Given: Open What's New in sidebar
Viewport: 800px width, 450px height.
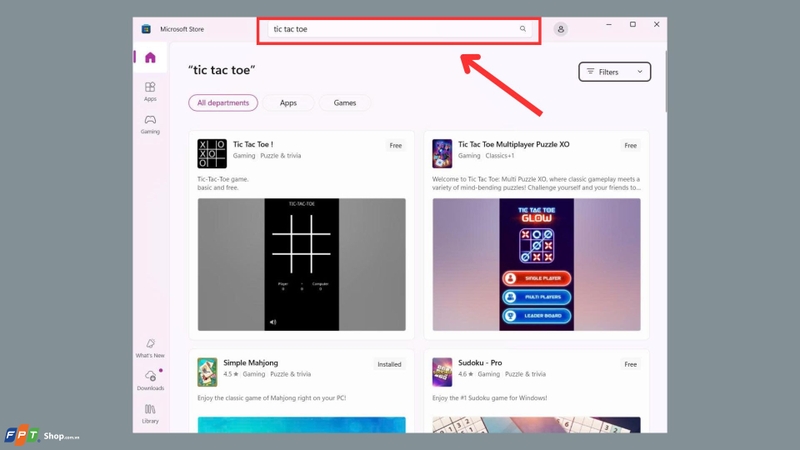Looking at the screenshot, I should [150, 348].
